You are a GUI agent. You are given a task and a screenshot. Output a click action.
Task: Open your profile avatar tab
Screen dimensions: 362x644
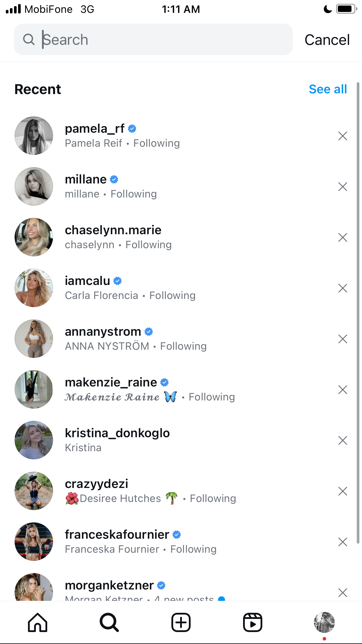pos(324,622)
